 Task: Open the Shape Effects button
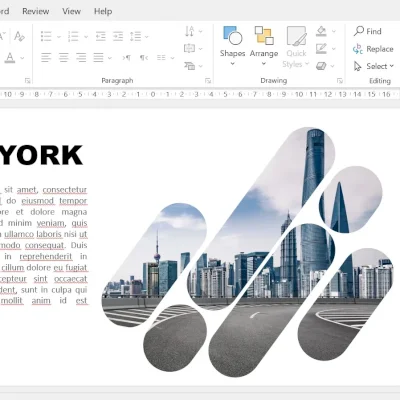coord(321,66)
